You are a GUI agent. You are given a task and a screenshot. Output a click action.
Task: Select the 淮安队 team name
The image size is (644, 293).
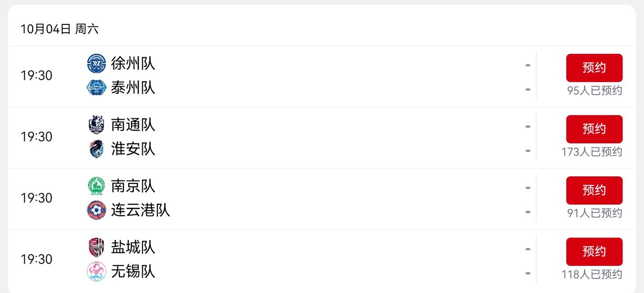133,149
